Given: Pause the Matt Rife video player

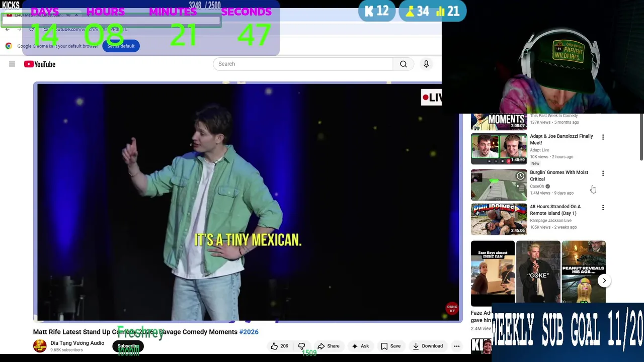Looking at the screenshot, I should click(248, 201).
